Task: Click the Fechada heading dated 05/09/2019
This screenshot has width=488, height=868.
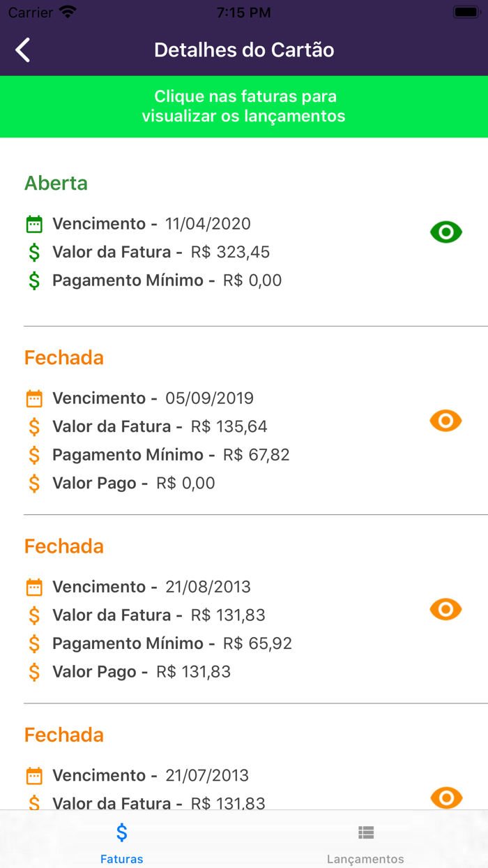Action: point(63,357)
